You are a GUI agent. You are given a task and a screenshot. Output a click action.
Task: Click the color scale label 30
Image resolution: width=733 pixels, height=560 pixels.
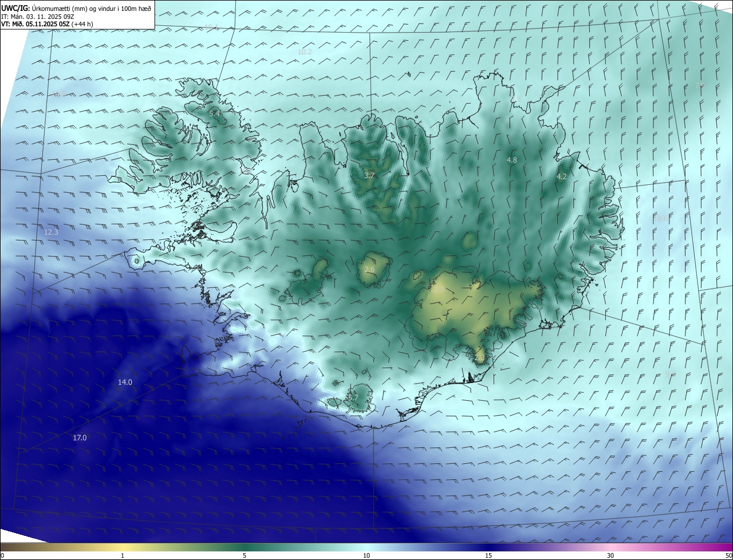coord(610,556)
